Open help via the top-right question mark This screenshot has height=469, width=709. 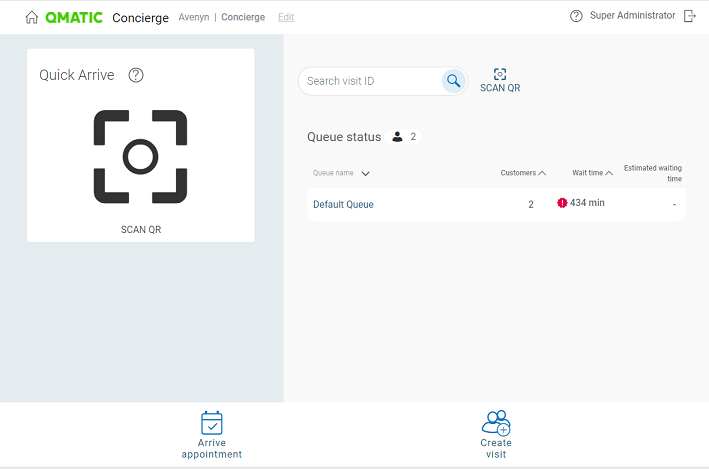(x=576, y=16)
